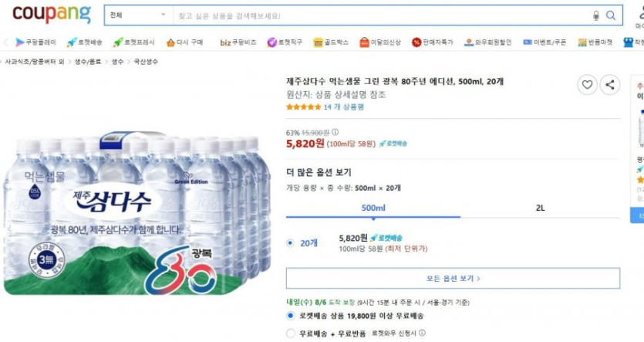644x342 pixels.
Task: Click the magnifying glass search icon
Action: (611, 15)
